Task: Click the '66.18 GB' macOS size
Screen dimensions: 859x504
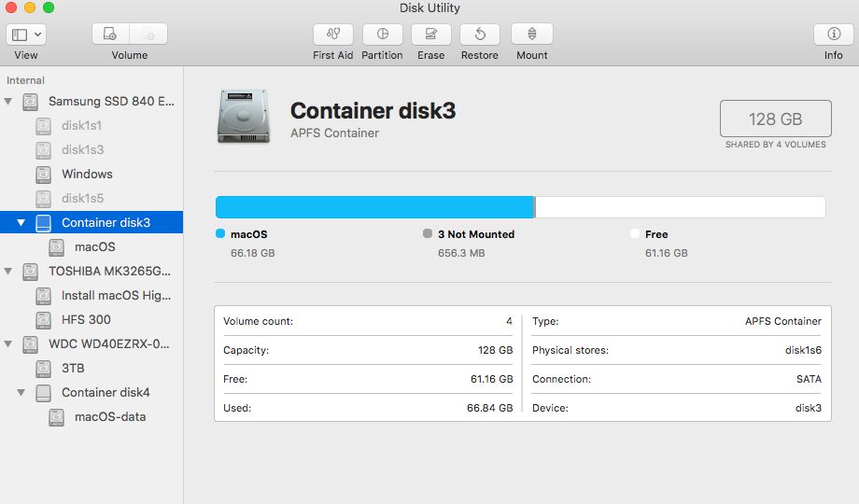Action: click(x=252, y=253)
